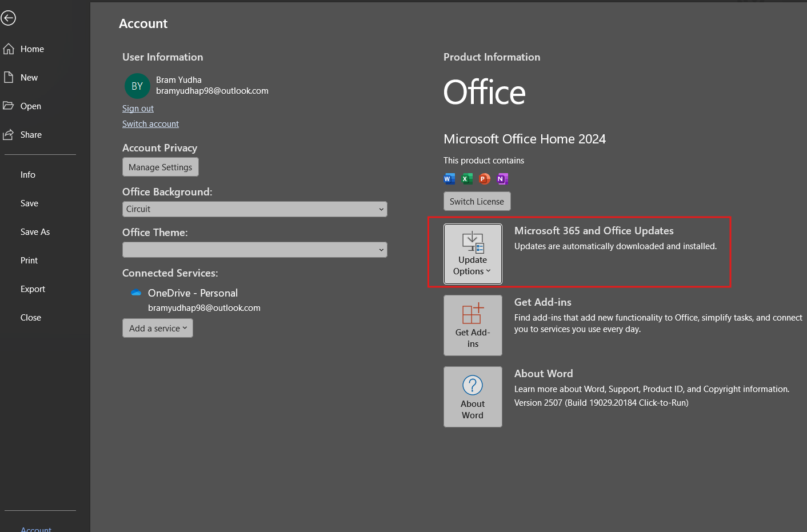807x532 pixels.
Task: Click the Manage Settings button
Action: [161, 167]
